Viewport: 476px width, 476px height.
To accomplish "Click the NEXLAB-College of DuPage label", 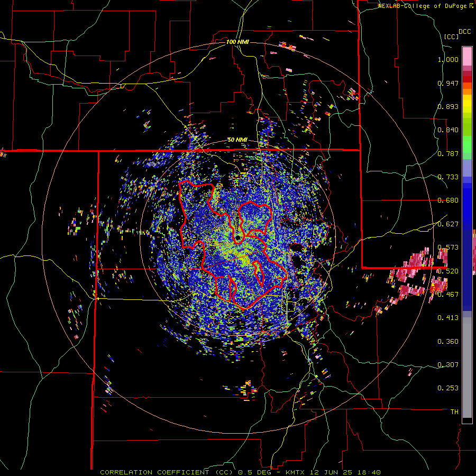I will (x=422, y=6).
